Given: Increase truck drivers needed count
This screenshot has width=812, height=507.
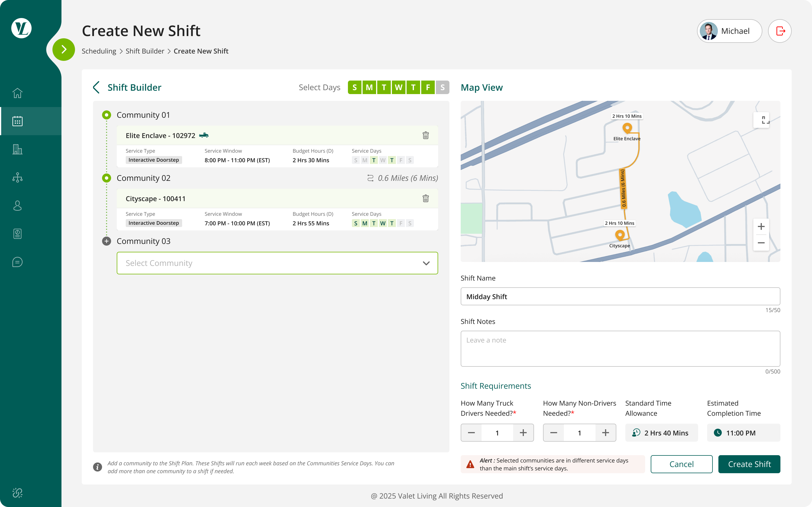Looking at the screenshot, I should (x=523, y=433).
